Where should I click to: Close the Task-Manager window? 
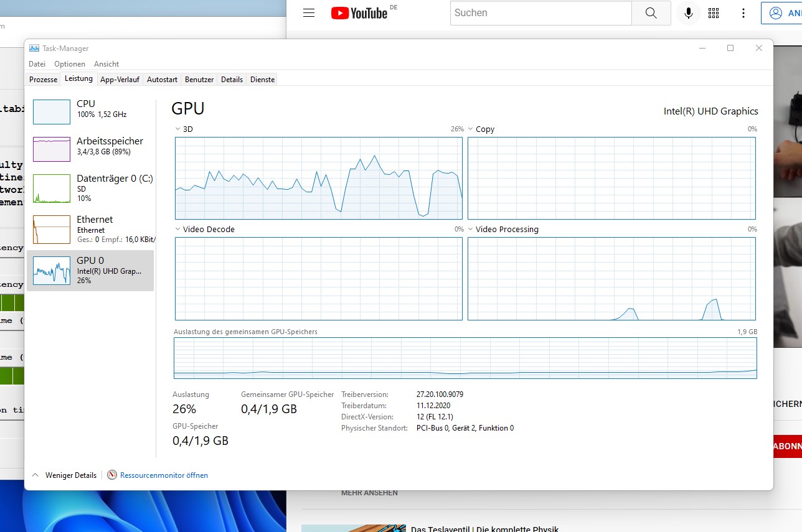[759, 49]
